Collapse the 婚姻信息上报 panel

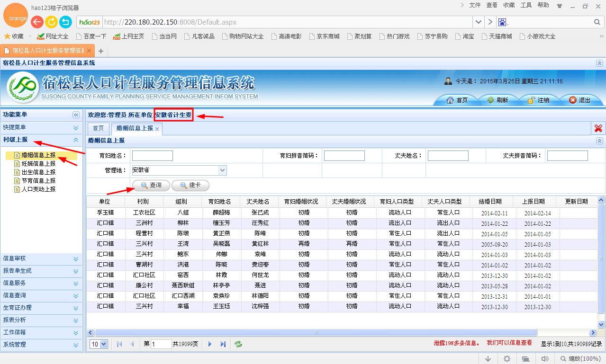(600, 141)
